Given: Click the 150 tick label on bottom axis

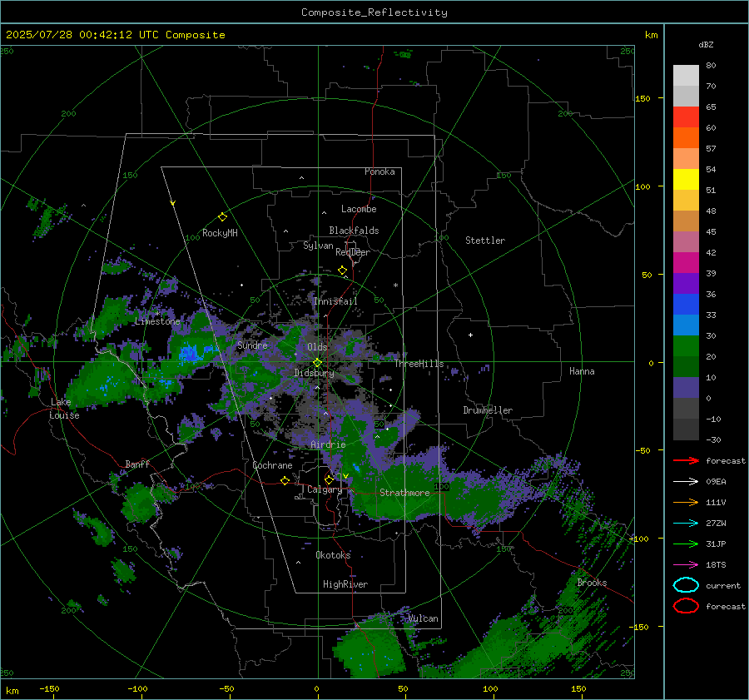Looking at the screenshot, I should [578, 689].
